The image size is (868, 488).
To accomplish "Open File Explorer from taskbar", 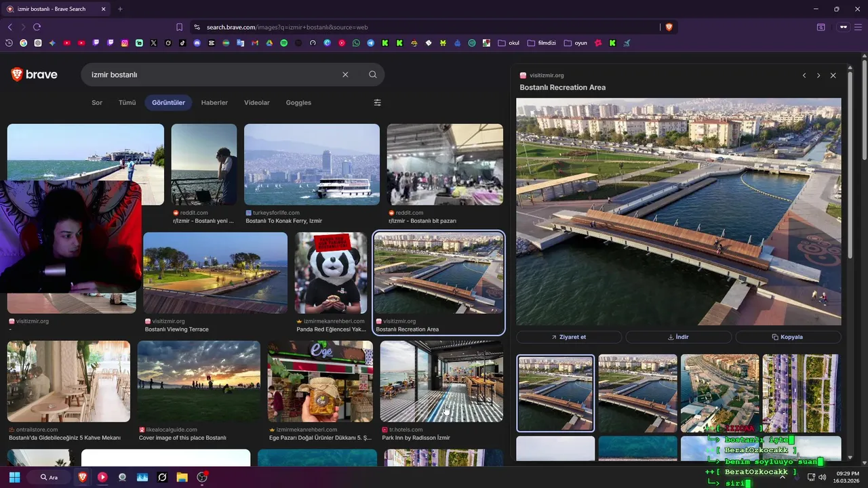I will click(x=182, y=477).
